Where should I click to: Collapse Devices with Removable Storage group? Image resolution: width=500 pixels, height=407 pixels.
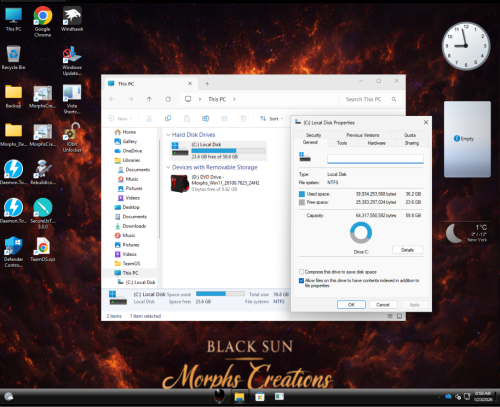coord(168,167)
